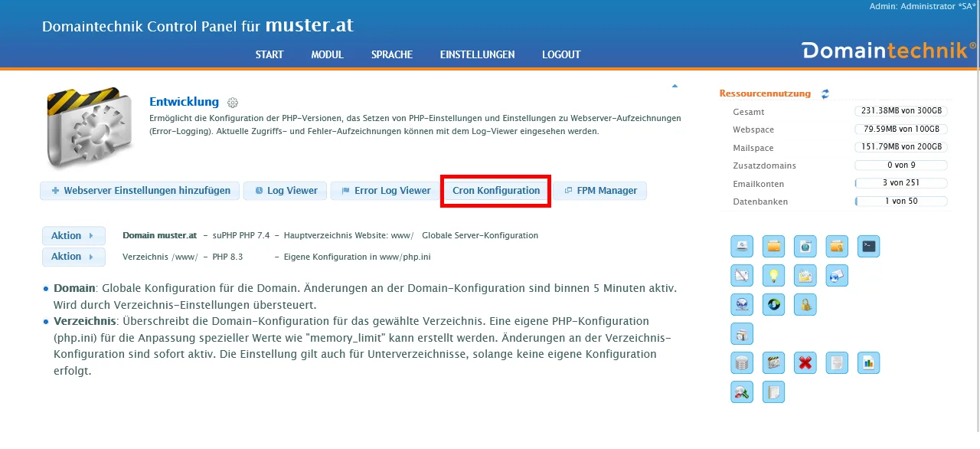This screenshot has height=449, width=980.
Task: Open the EINSTELLUNGEN menu
Action: [x=477, y=54]
